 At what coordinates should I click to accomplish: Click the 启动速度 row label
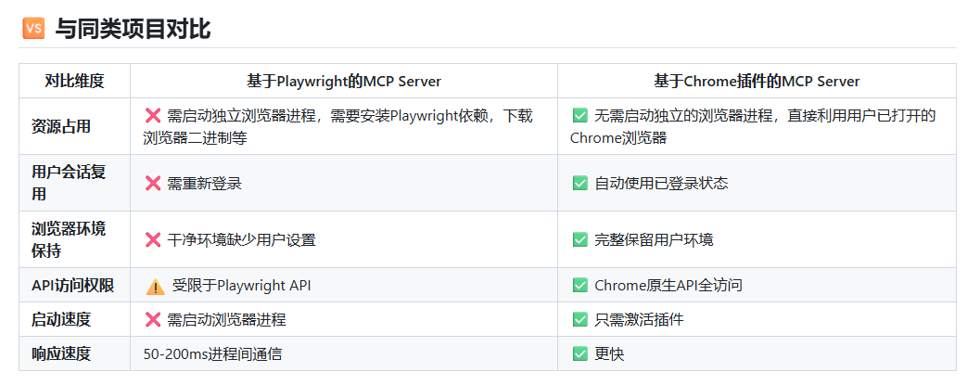tap(61, 319)
